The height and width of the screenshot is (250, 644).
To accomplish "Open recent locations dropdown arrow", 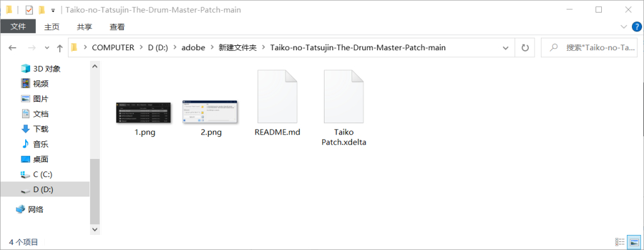I will tap(47, 48).
